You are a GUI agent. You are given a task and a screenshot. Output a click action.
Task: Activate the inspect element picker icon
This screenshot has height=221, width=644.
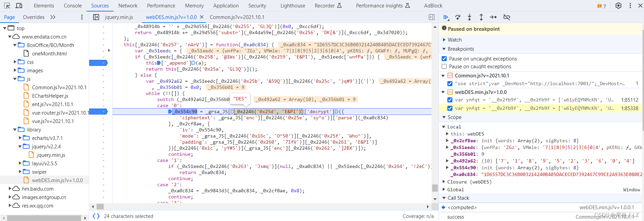(7, 6)
